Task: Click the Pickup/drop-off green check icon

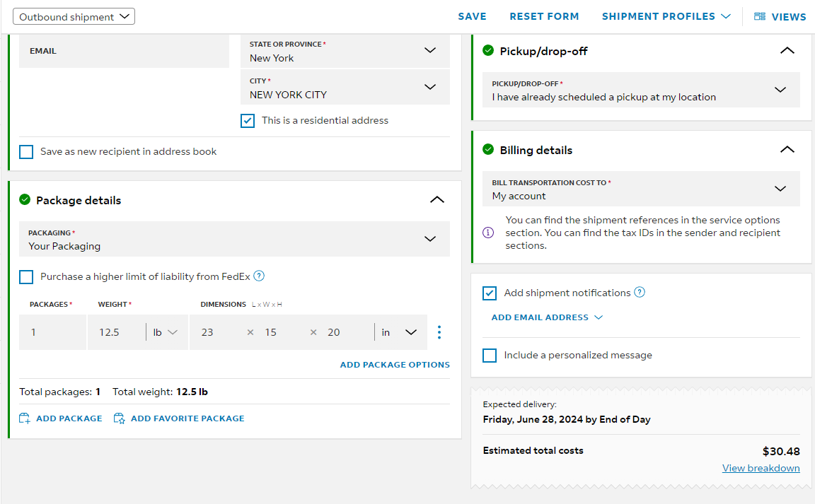Action: tap(488, 50)
